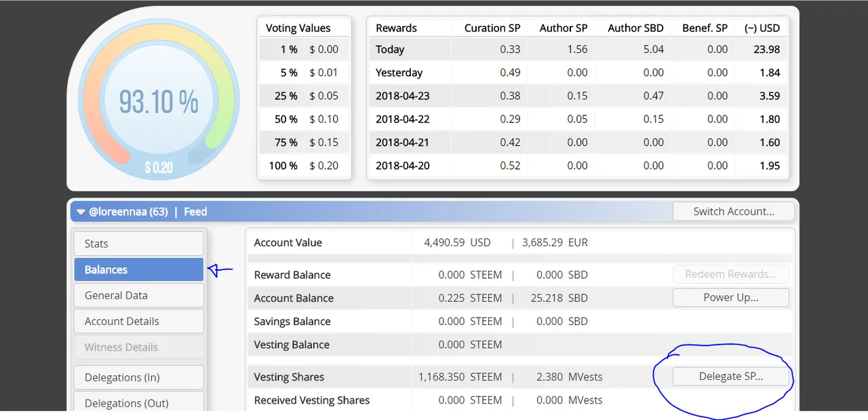This screenshot has width=868, height=420.
Task: Show the Delegations (In) section
Action: coord(138,377)
